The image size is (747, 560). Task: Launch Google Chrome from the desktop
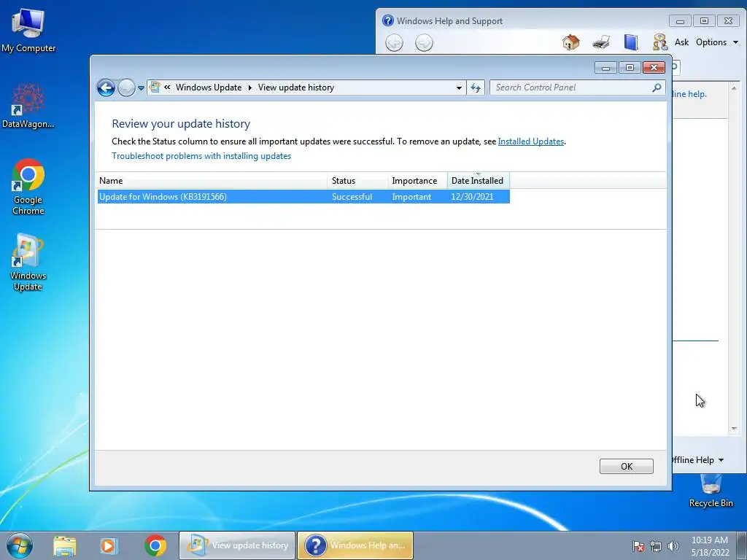[28, 187]
